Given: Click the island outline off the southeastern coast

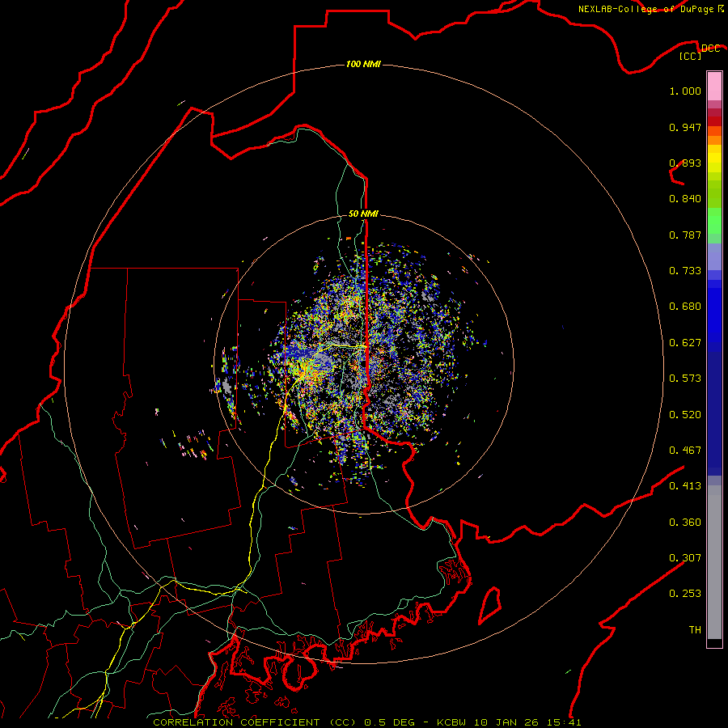Looking at the screenshot, I should tap(490, 605).
